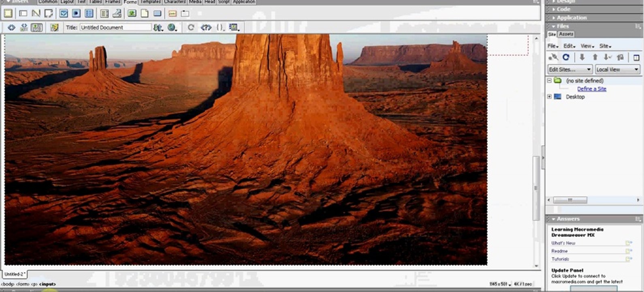This screenshot has height=292, width=644.
Task: Connect to remote host icon
Action: point(553,58)
